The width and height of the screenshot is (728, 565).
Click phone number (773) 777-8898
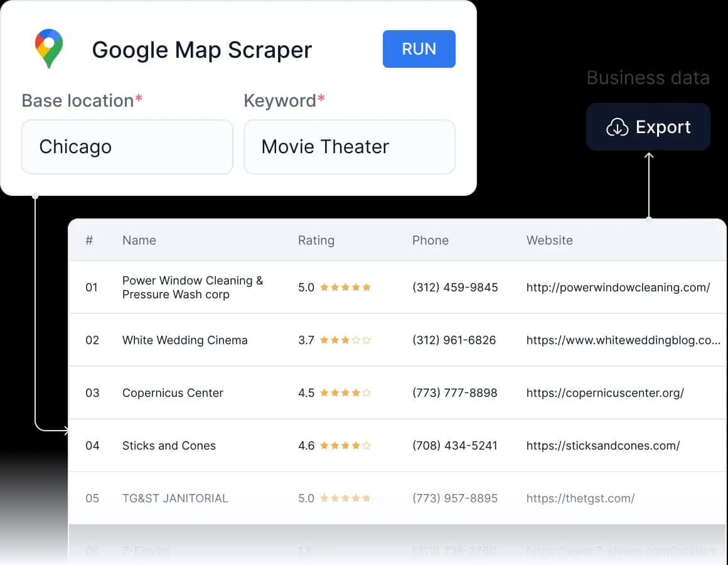pos(455,393)
